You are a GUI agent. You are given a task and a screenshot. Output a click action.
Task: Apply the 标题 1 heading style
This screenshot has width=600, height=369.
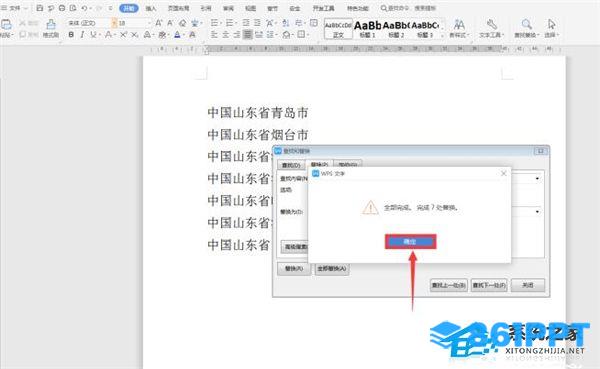[367, 28]
